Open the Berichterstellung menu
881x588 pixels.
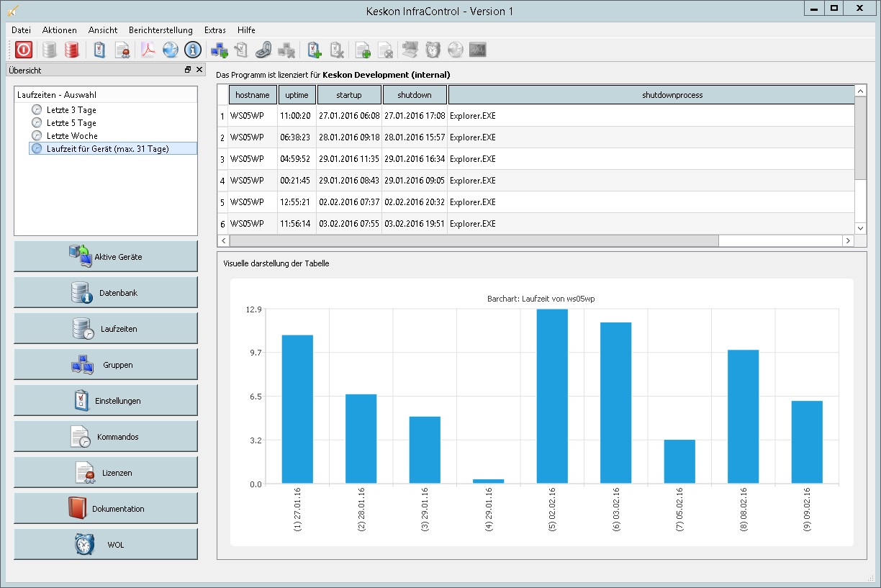click(161, 30)
